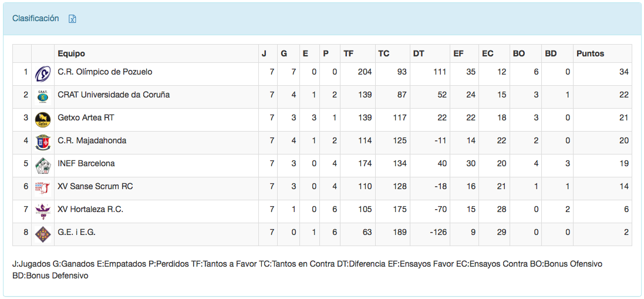The image size is (644, 299).
Task: Click the C.R. Majadahonda shield icon
Action: 43,142
